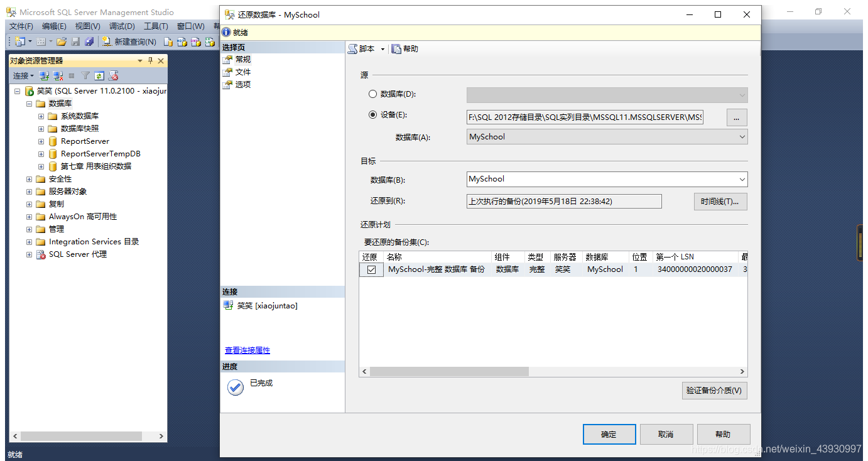
Task: Click the DMX query icon
Action: click(195, 41)
